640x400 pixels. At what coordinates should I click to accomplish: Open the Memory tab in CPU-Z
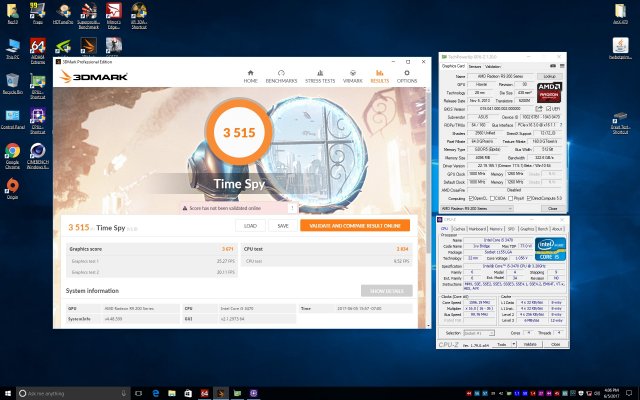[x=496, y=229]
